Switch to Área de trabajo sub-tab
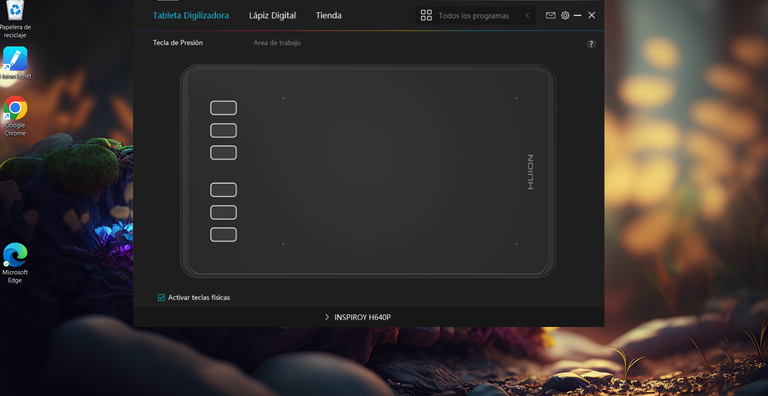Image resolution: width=768 pixels, height=396 pixels. (277, 43)
